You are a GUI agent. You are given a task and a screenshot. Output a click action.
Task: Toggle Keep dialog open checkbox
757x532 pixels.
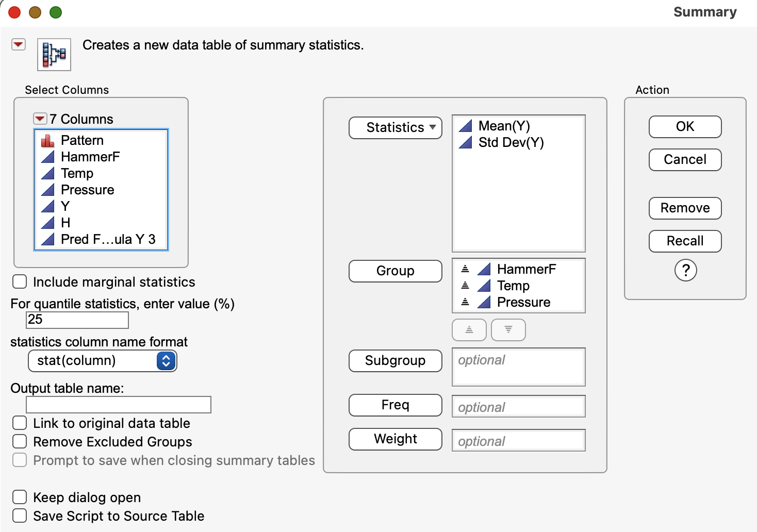tap(20, 497)
